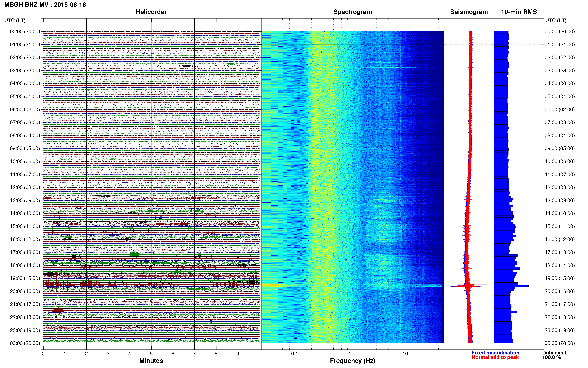
Task: Click right time label '10:00 (06:00)'
Action: (x=560, y=161)
